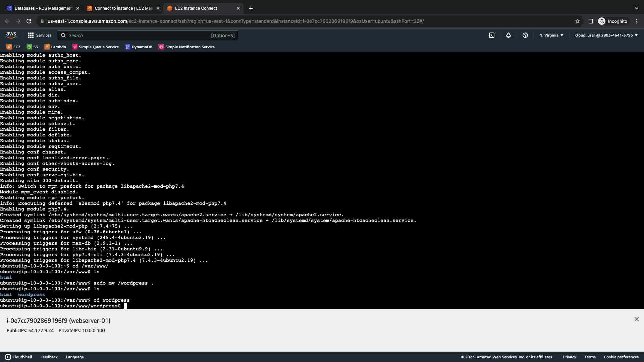
Task: Open the S3 favorites shortcut
Action: (32, 47)
